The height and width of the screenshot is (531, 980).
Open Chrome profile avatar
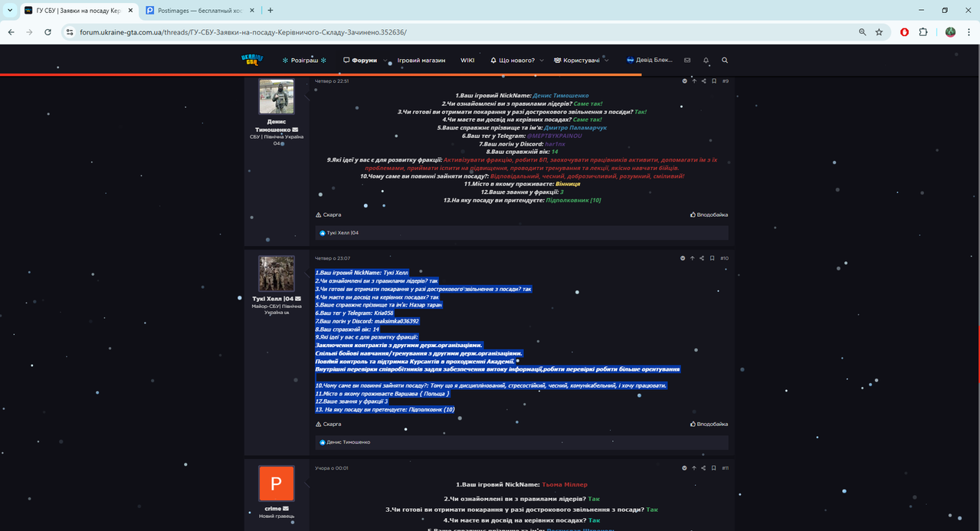click(x=950, y=32)
